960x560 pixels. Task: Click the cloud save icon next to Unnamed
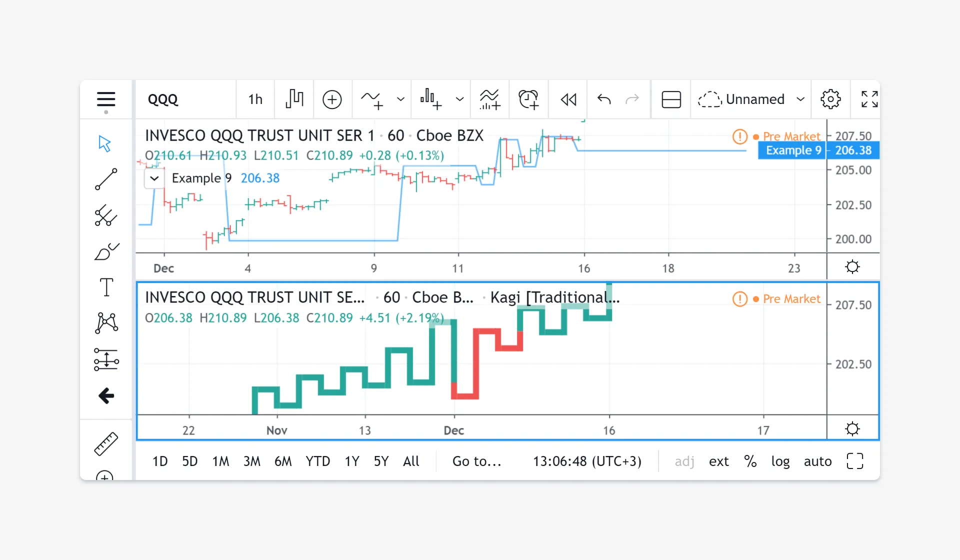(x=709, y=99)
